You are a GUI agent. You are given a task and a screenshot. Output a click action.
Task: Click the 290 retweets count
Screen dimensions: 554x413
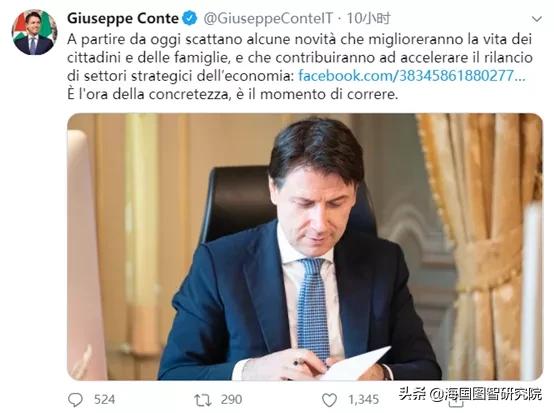[231, 400]
